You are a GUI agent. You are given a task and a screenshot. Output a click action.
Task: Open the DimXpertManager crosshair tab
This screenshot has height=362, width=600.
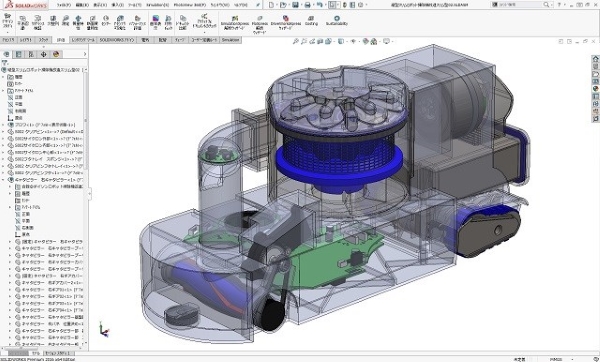point(43,54)
